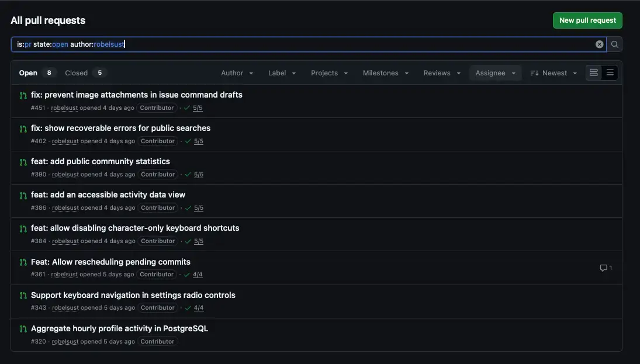This screenshot has height=364, width=640.
Task: Open 'fix: show recoverable errors for public searches'
Action: pyautogui.click(x=121, y=128)
